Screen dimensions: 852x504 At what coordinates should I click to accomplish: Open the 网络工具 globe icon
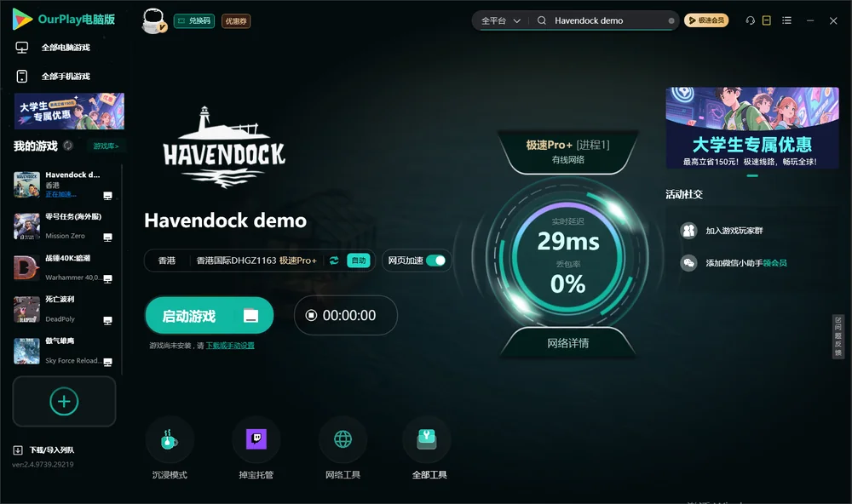click(x=343, y=439)
